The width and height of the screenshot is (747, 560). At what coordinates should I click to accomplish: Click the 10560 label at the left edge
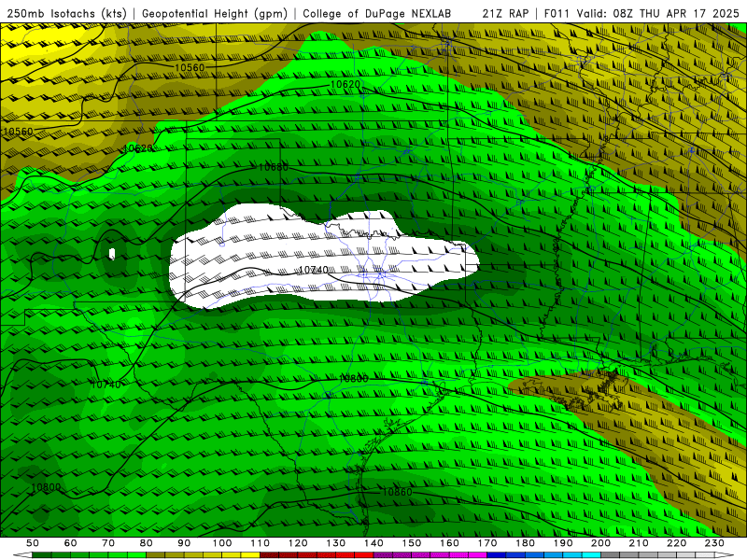click(18, 132)
